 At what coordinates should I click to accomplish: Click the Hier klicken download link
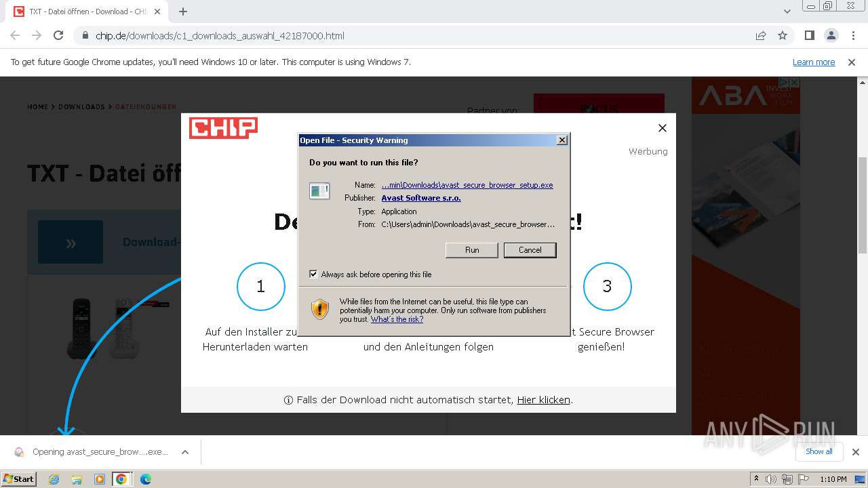(x=543, y=400)
